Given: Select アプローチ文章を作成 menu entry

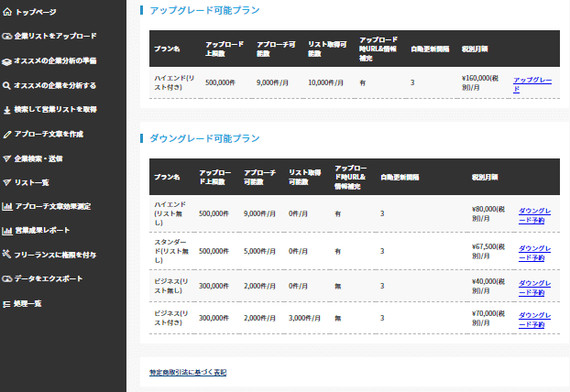Looking at the screenshot, I should 49,134.
